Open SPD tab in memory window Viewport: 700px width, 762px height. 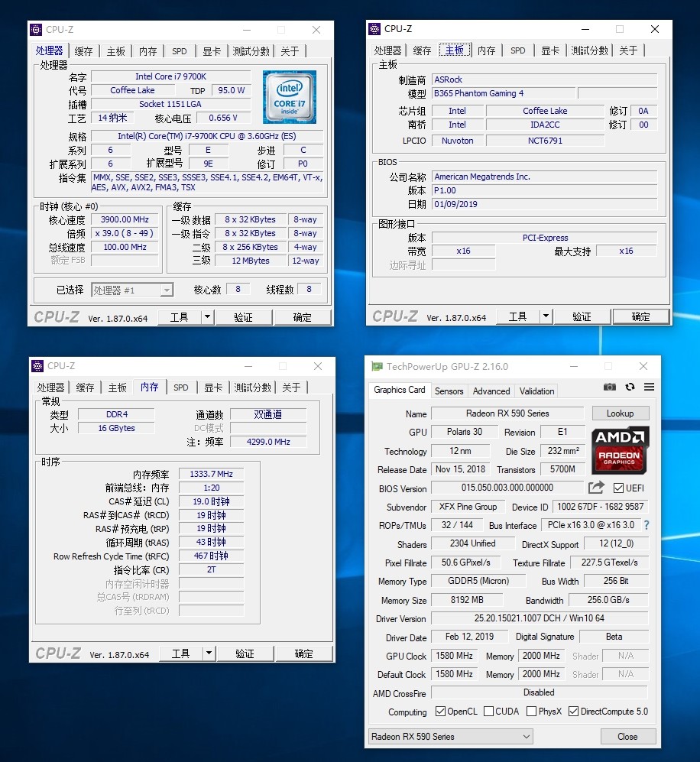[180, 387]
